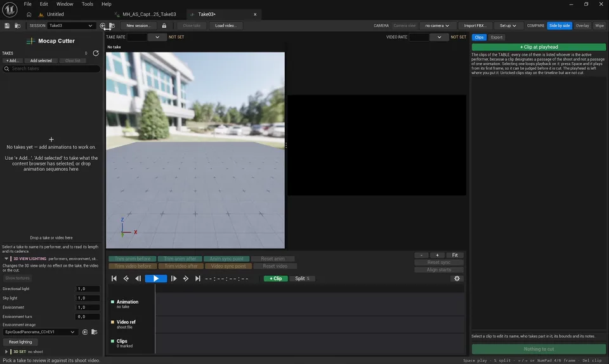Zoom out timeline with minus button
Screen dimensions: 609x364
421,255
